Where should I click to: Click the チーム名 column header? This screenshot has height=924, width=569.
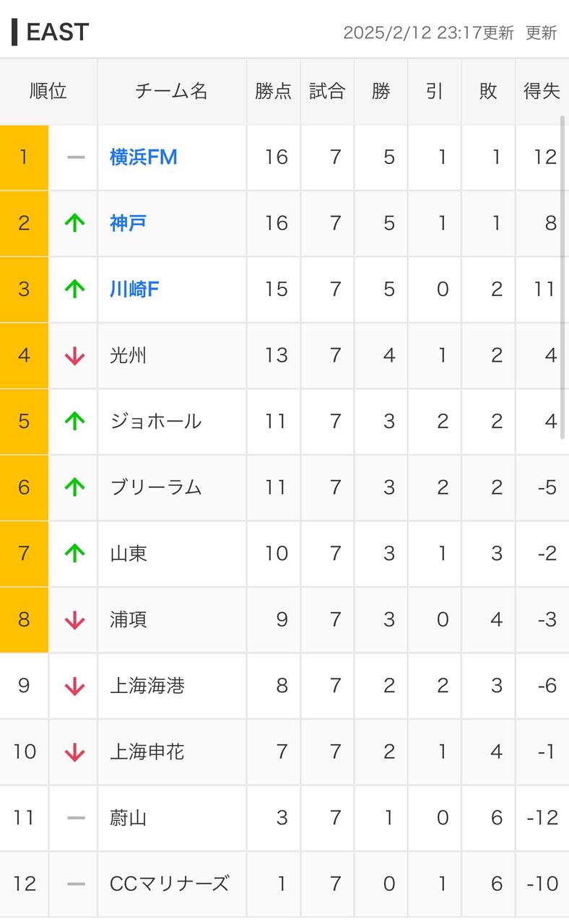tap(172, 92)
